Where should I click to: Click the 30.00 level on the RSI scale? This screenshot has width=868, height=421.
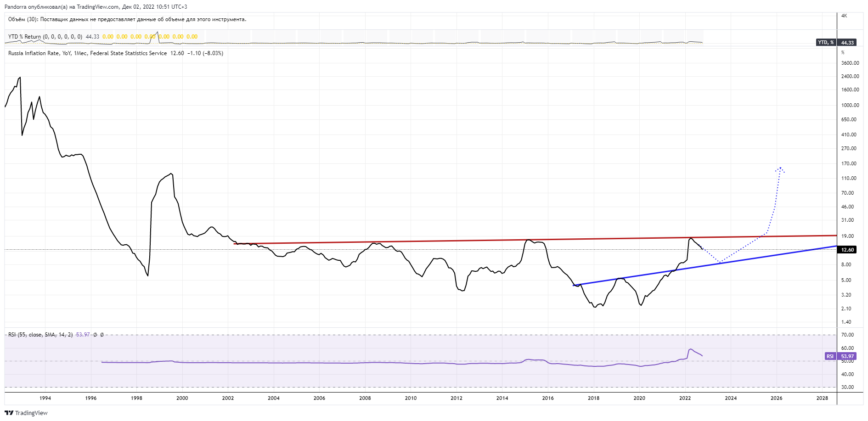847,387
